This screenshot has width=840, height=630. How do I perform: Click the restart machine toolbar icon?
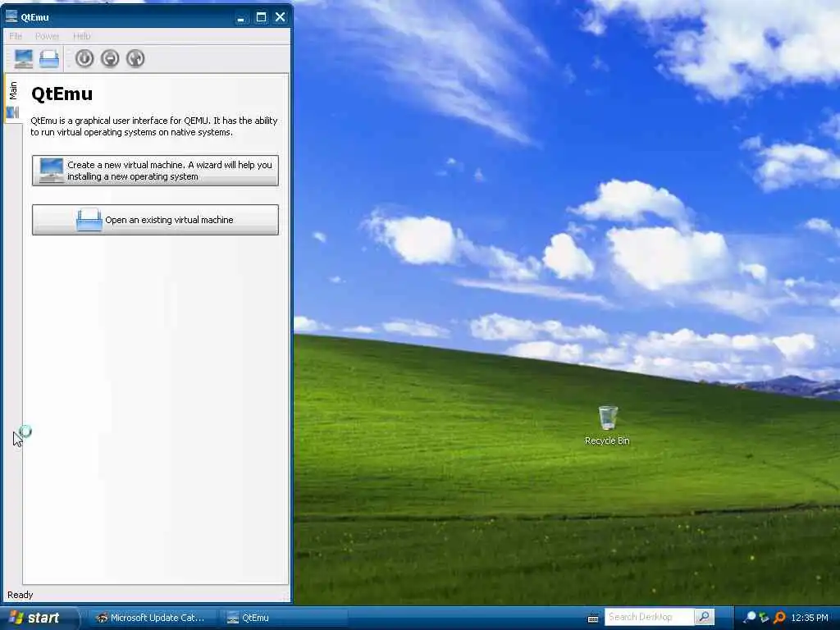coord(135,58)
